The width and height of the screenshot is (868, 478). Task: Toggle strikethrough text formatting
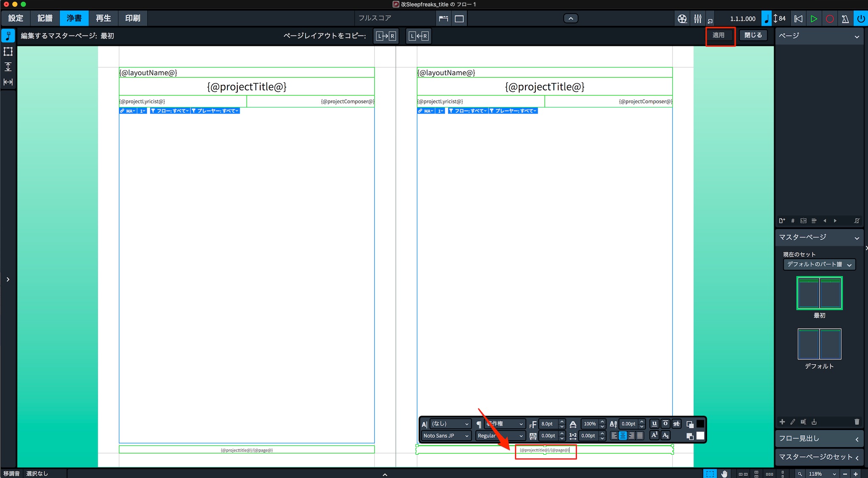pos(677,424)
